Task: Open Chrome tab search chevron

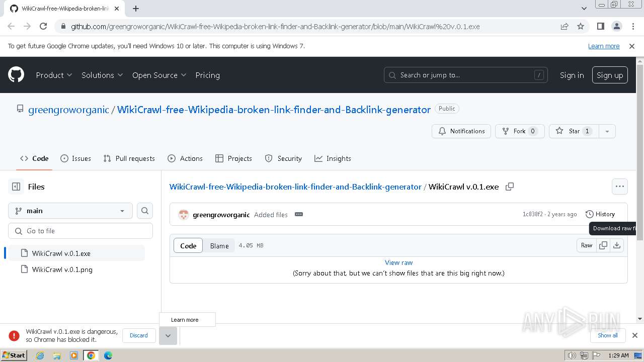Action: 584,9
